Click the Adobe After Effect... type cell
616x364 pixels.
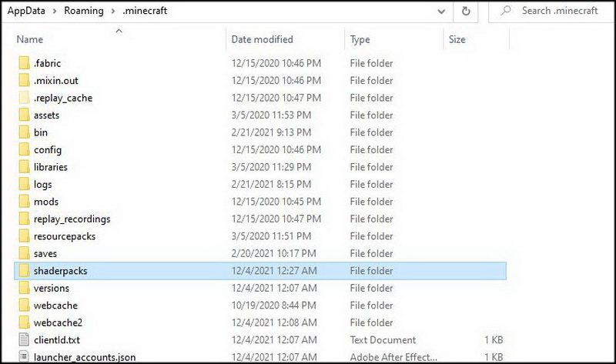(x=393, y=357)
